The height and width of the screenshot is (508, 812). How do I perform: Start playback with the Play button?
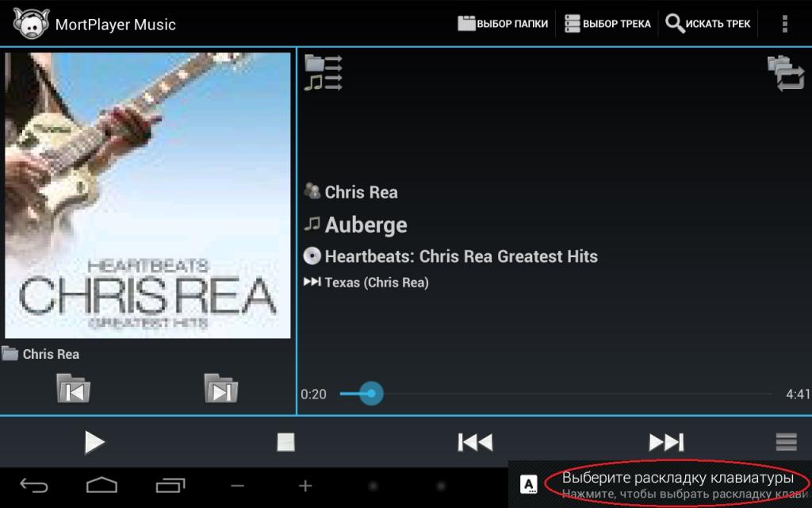tap(95, 442)
